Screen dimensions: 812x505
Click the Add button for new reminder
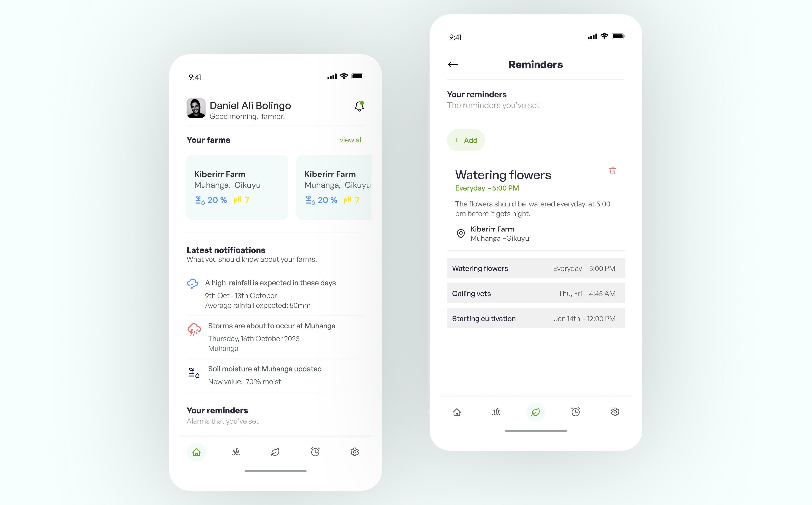pos(466,140)
